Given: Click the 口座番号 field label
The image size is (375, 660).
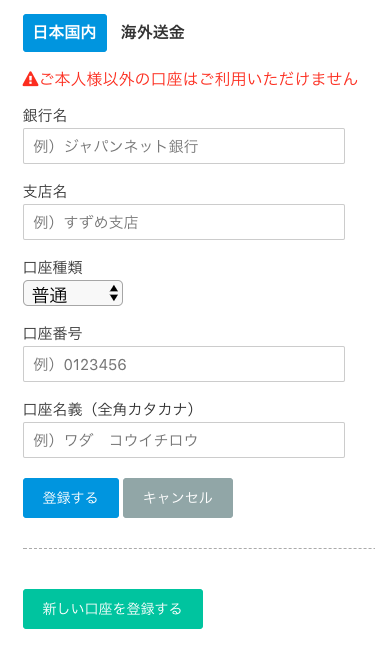Looking at the screenshot, I should coord(53,333).
